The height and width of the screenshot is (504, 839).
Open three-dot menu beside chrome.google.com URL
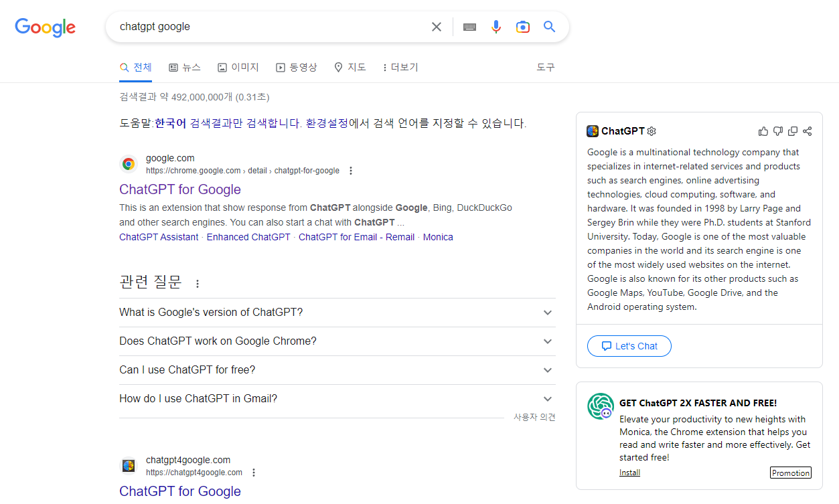tap(350, 171)
